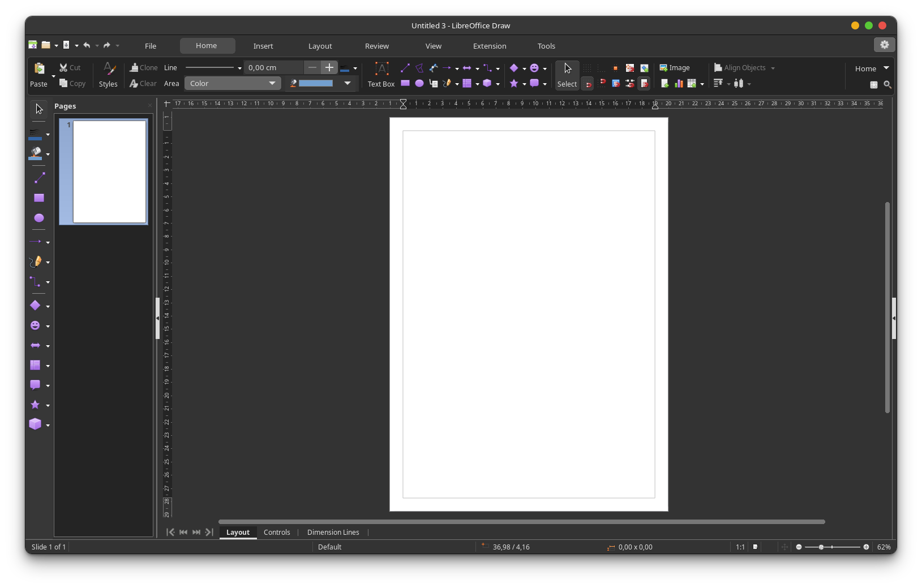Click the Image insert button
922x588 pixels.
tap(675, 68)
